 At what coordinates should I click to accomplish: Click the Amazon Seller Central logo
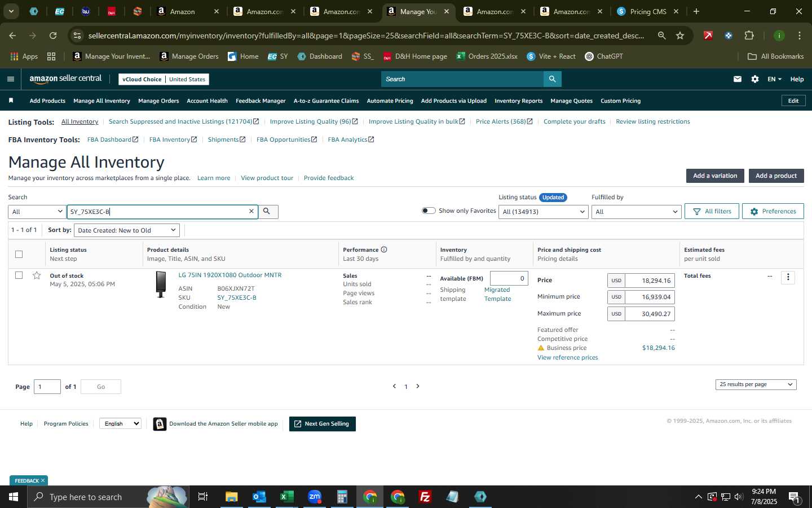[x=65, y=79]
